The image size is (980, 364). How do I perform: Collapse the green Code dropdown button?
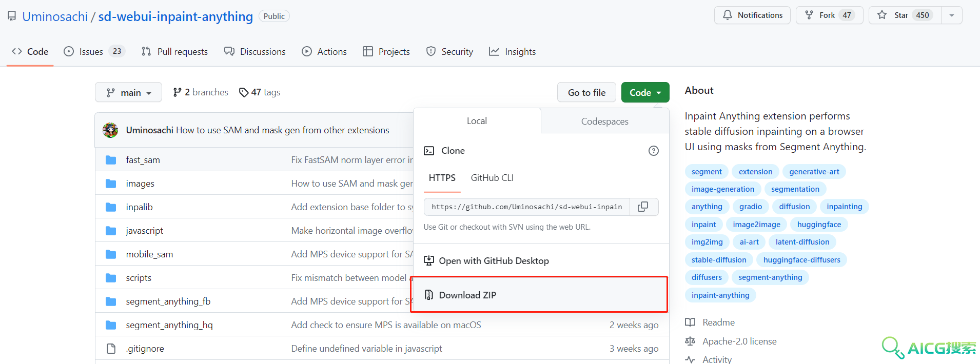pyautogui.click(x=645, y=92)
